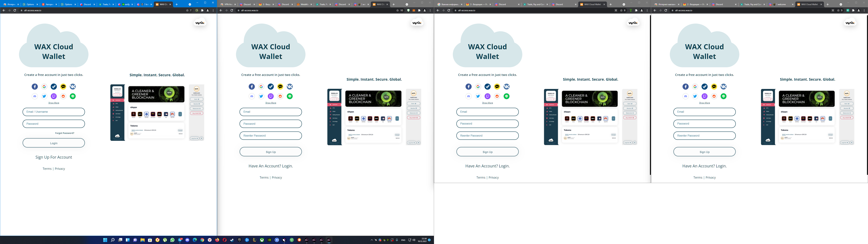The width and height of the screenshot is (868, 244).
Task: Open Chrome three-dot menu in third window
Action: pos(647,11)
